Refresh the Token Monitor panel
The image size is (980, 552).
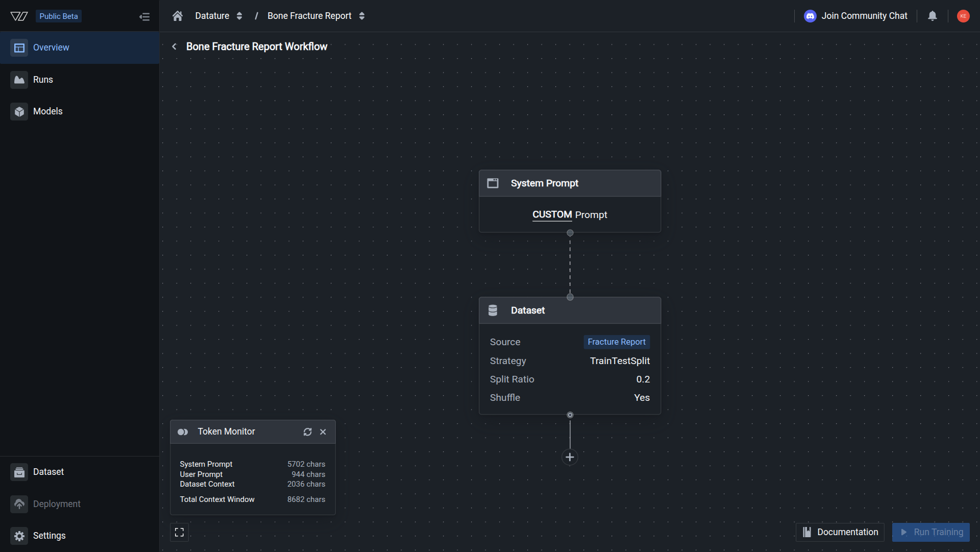point(307,431)
